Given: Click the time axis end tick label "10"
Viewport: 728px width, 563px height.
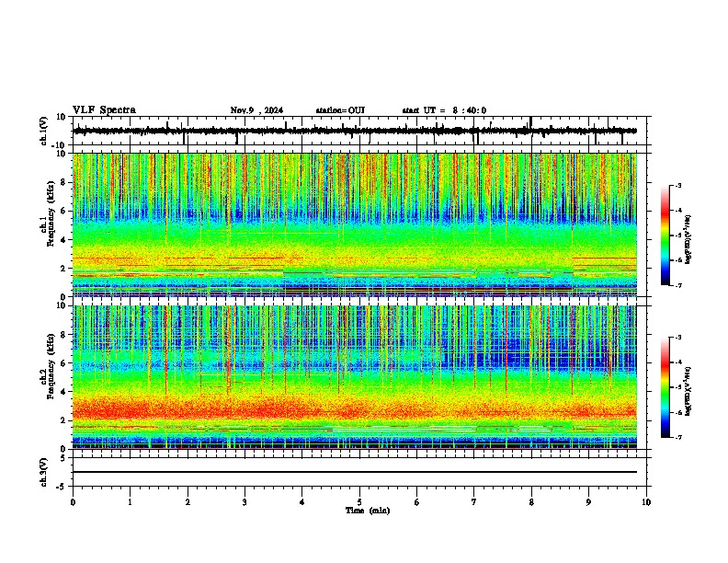Looking at the screenshot, I should [x=646, y=502].
